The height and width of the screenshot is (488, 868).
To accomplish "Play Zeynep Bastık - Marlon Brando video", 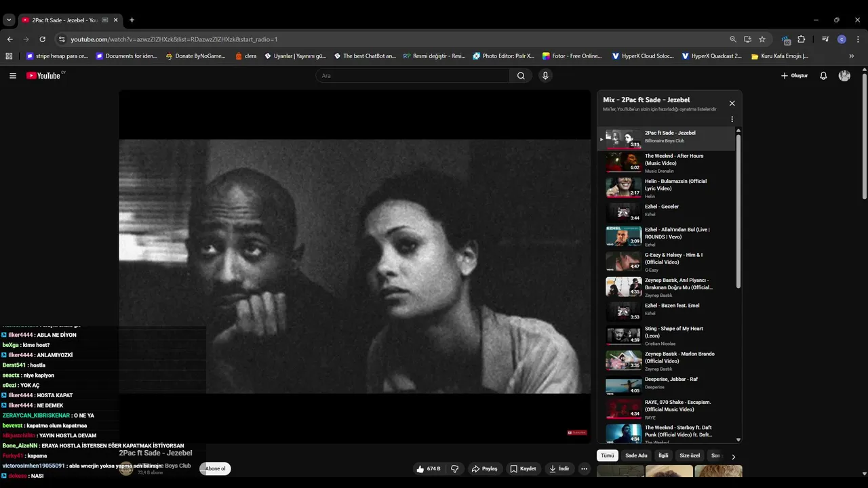I will coord(667,361).
